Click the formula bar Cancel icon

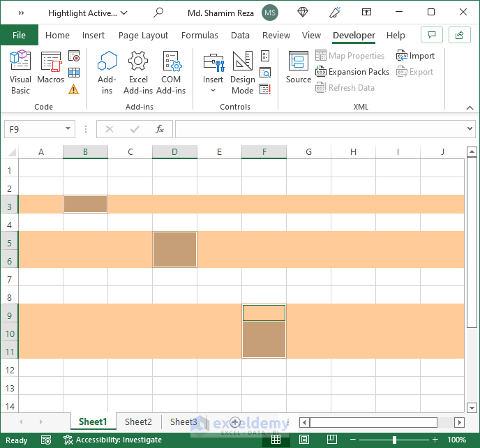coord(110,129)
